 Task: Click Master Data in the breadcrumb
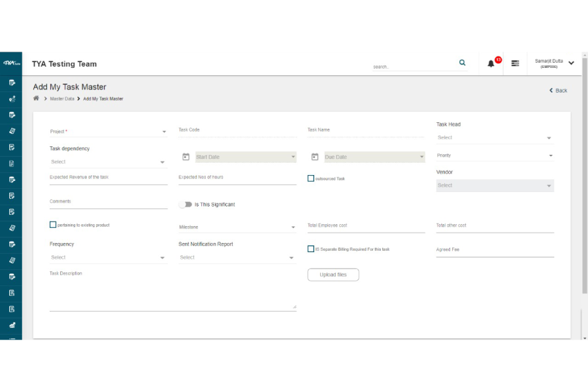63,99
